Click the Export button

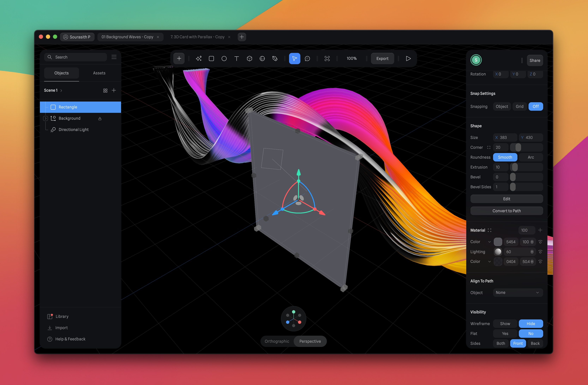[382, 59]
